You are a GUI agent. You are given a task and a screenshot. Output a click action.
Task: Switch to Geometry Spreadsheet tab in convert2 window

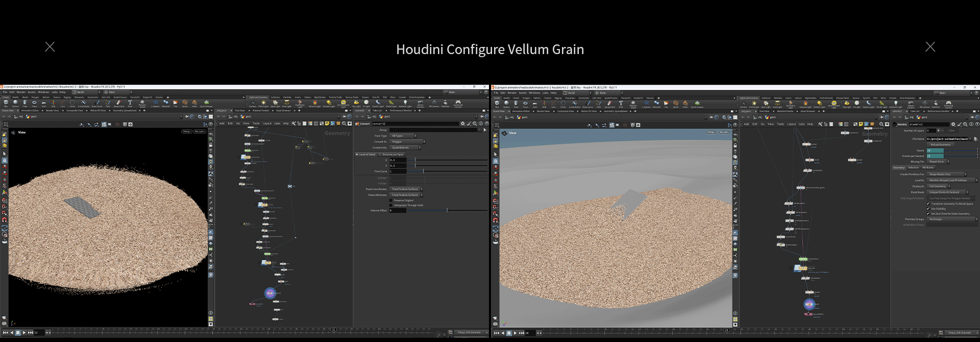tap(125, 110)
